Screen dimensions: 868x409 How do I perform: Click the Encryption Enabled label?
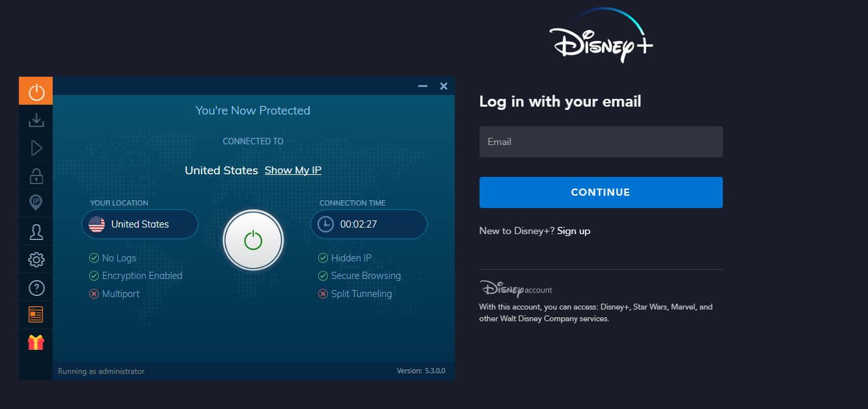click(142, 276)
